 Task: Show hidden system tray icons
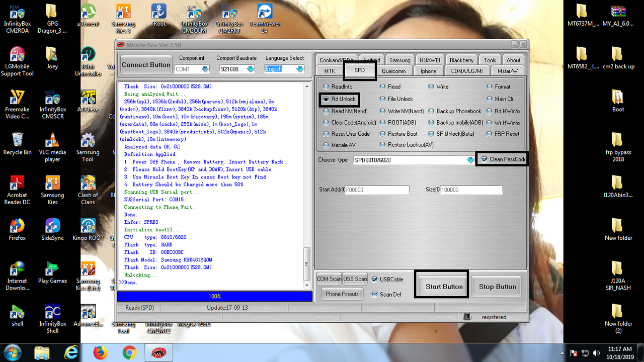(x=562, y=353)
